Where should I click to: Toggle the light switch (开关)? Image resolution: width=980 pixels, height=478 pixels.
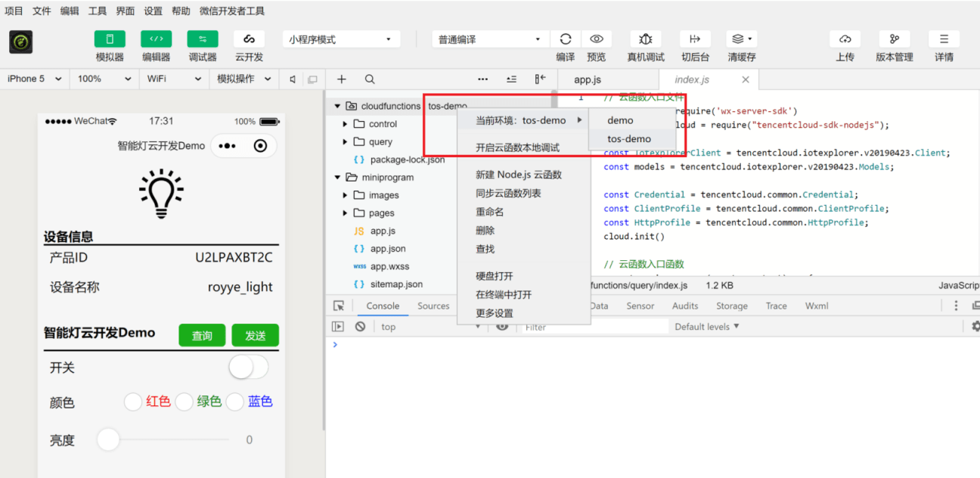pyautogui.click(x=249, y=368)
